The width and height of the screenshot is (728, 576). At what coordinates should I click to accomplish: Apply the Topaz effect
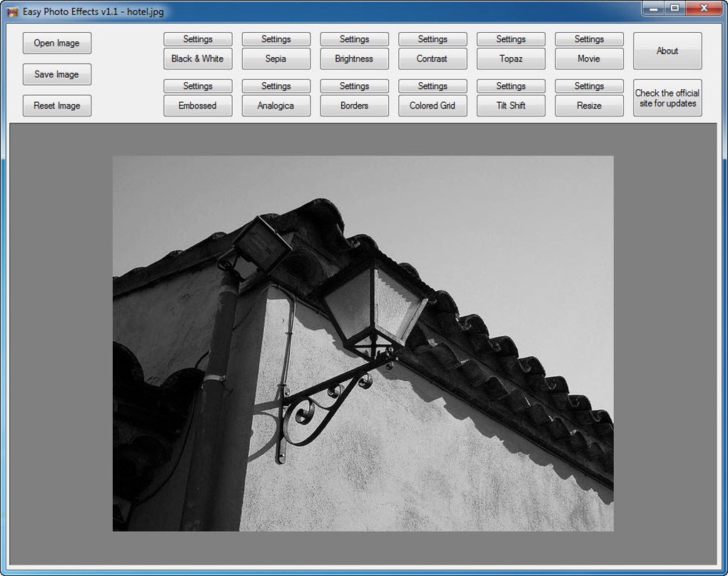pos(511,59)
